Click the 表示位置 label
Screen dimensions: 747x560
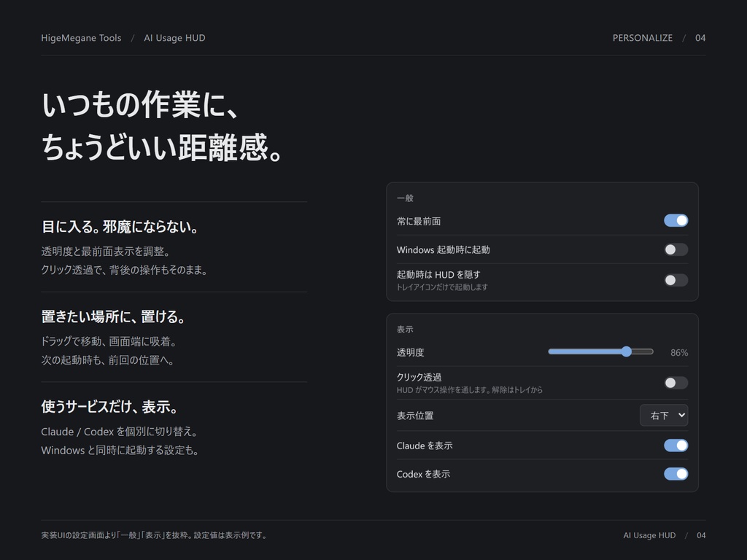click(415, 416)
